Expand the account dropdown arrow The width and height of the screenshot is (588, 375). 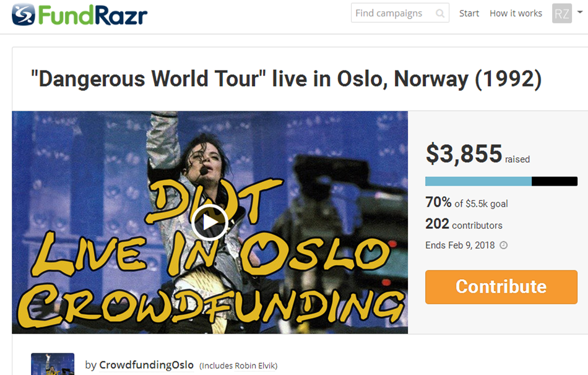pos(580,11)
